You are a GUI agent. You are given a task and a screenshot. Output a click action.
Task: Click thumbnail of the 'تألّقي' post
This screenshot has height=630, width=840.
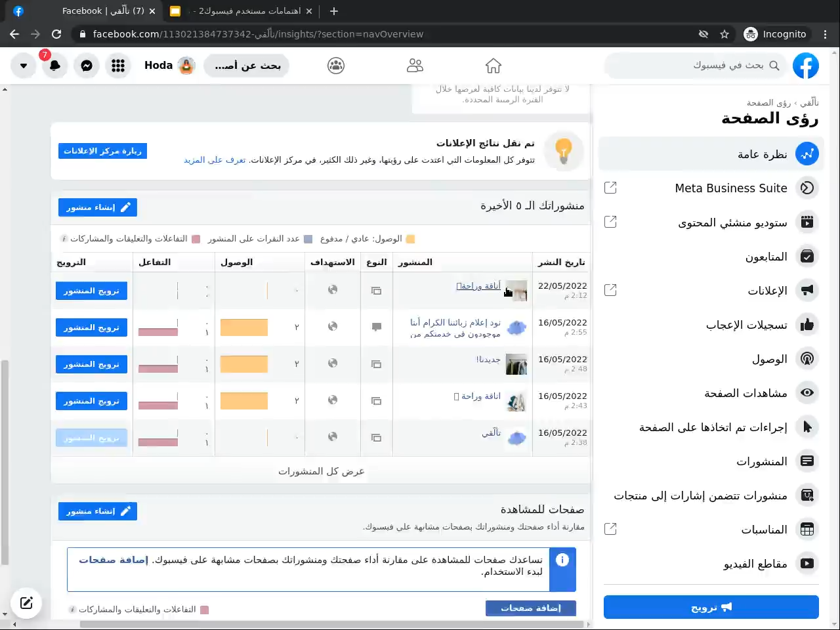click(516, 438)
